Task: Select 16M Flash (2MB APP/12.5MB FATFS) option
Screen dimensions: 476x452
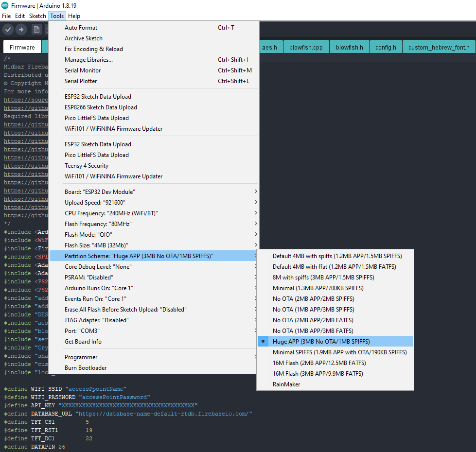Action: click(x=335, y=363)
